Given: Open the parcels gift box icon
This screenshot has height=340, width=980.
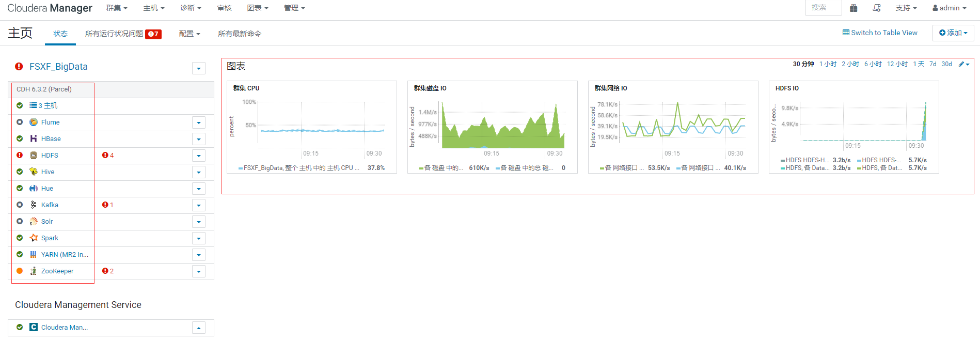Looking at the screenshot, I should 853,8.
